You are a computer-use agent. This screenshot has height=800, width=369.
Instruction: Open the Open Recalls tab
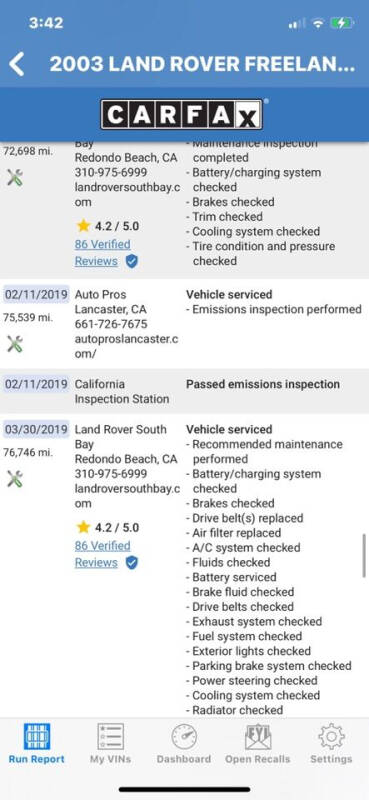click(x=258, y=743)
